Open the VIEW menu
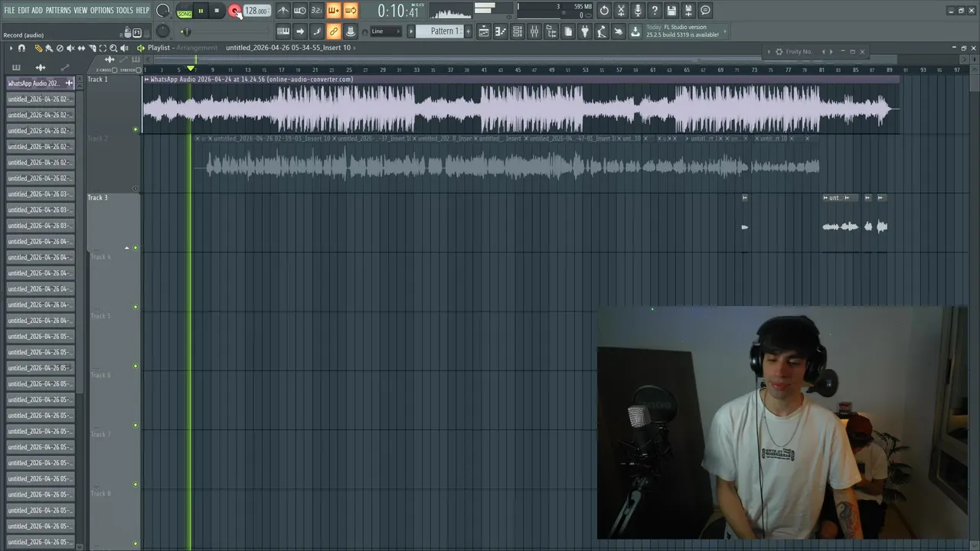The image size is (980, 551). coord(80,10)
